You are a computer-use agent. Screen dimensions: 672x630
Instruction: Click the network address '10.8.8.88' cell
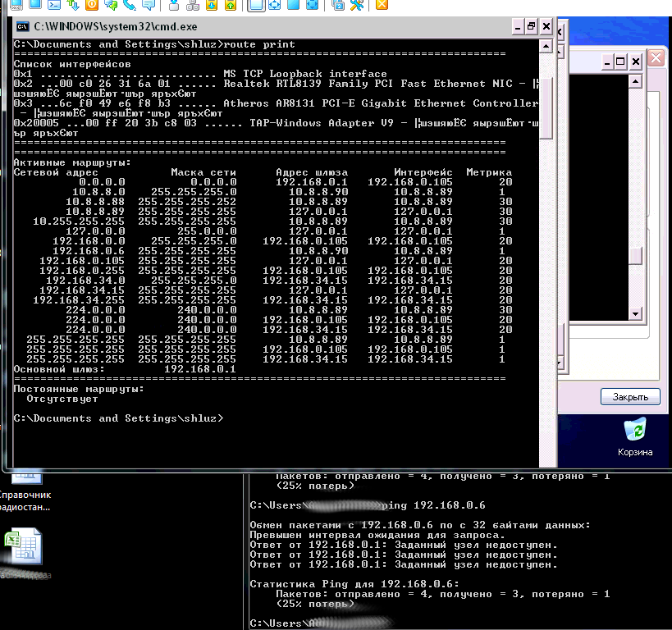[95, 203]
